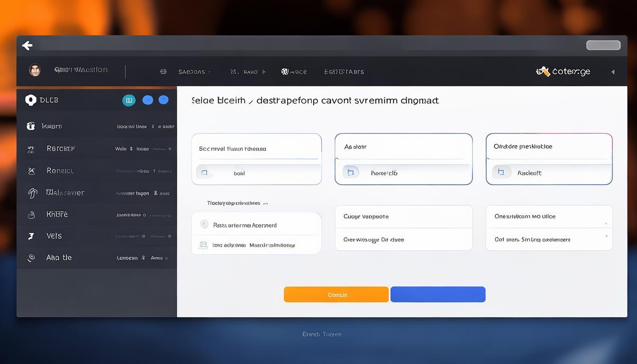
Task: Toggle the status dot on the Vels row
Action: pyautogui.click(x=170, y=236)
